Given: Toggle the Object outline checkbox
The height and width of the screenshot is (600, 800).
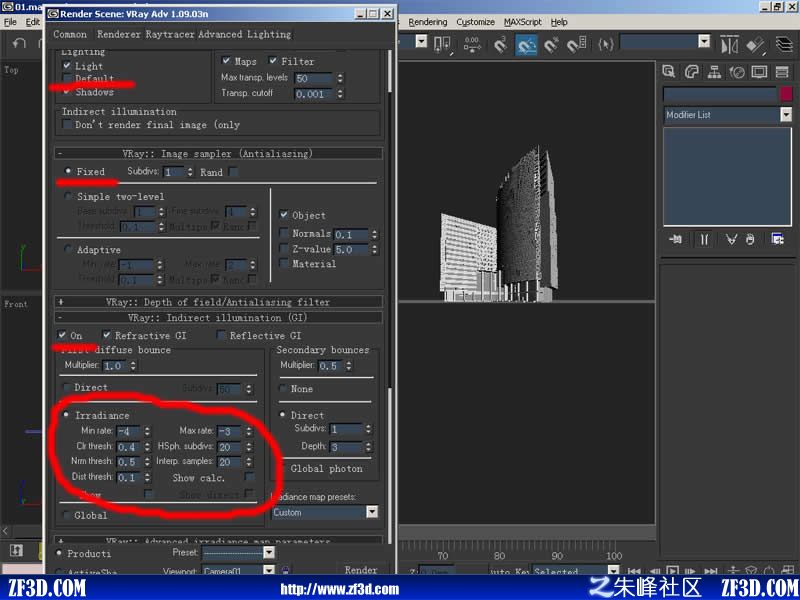Looking at the screenshot, I should pos(284,214).
